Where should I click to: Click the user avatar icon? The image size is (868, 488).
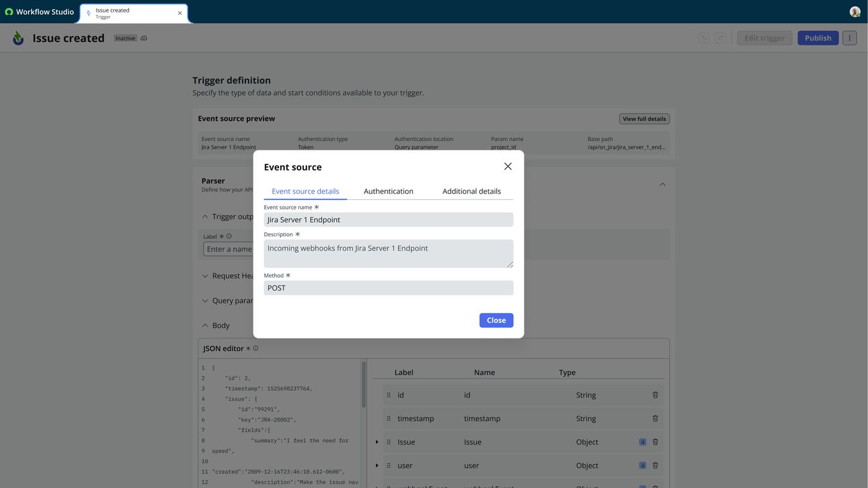[855, 12]
